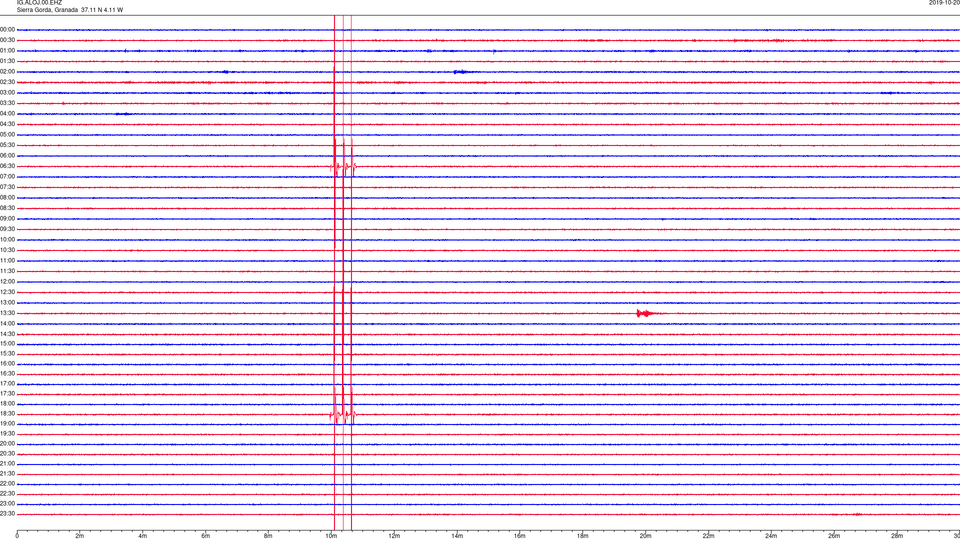This screenshot has width=960, height=540.
Task: Select the 14m axis tick label
Action: click(457, 536)
